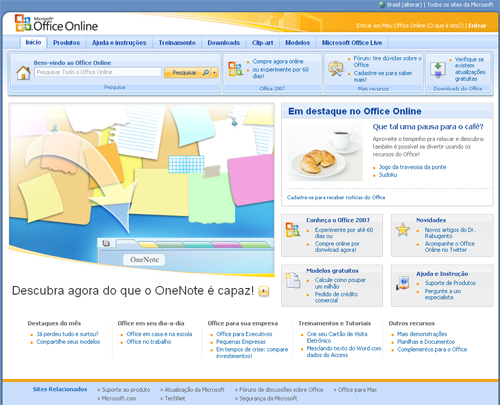The image size is (500, 405).
Task: Click Fórum: tire dúvidas sobre o Office link
Action: [387, 61]
